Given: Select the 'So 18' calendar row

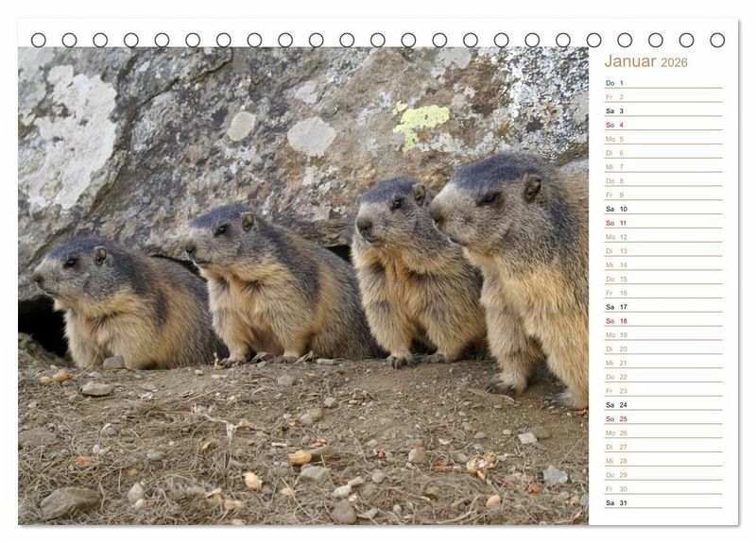Looking at the screenshot, I should pyautogui.click(x=663, y=320).
